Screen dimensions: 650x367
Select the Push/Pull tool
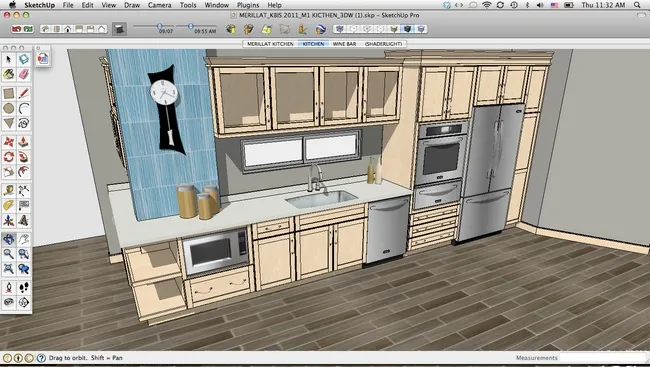click(x=24, y=142)
